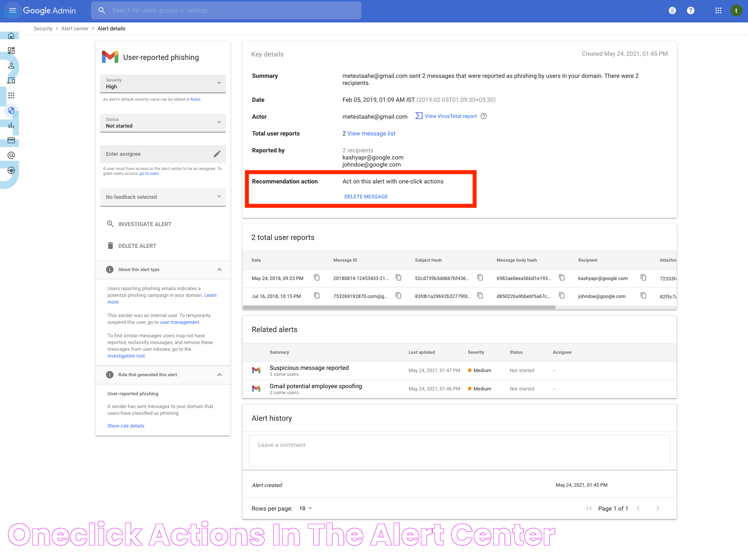The height and width of the screenshot is (560, 748).
Task: Click DELETE MESSAGE recommendation action link
Action: coord(366,197)
